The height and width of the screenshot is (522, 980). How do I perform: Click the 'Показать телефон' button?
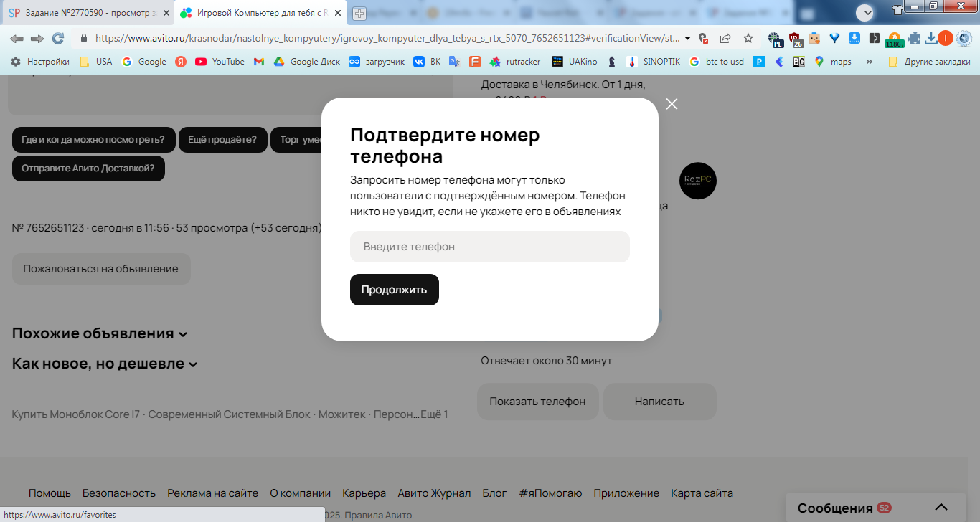[538, 402]
